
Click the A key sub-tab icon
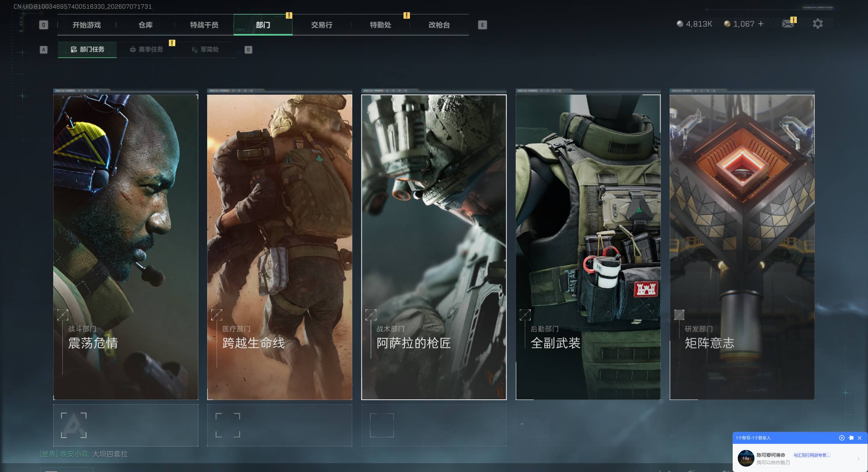[43, 50]
